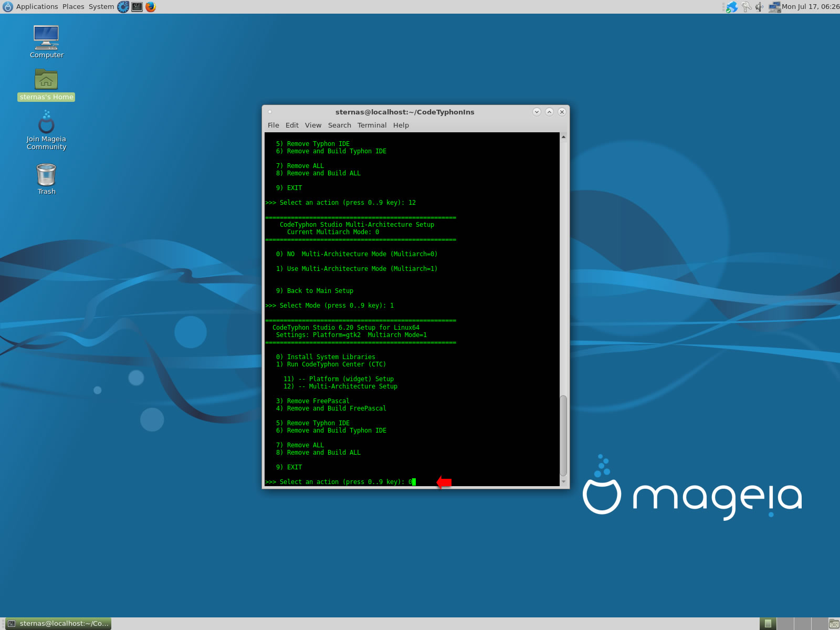This screenshot has width=840, height=630.
Task: Click 'CodeTyphon Studio 6.20 Setup for Linux64' text
Action: pyautogui.click(x=346, y=328)
